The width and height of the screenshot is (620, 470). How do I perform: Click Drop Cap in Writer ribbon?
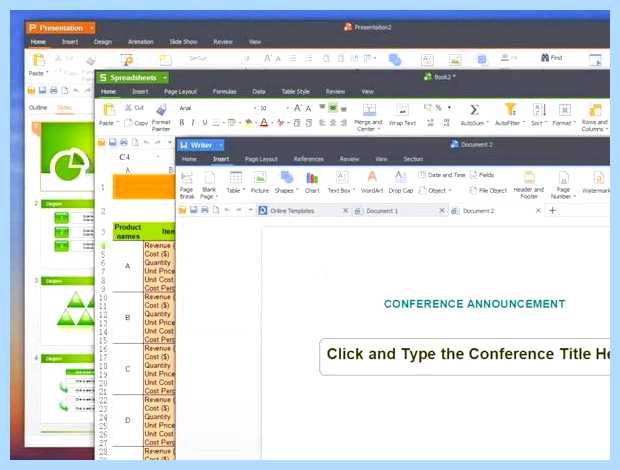(x=401, y=182)
